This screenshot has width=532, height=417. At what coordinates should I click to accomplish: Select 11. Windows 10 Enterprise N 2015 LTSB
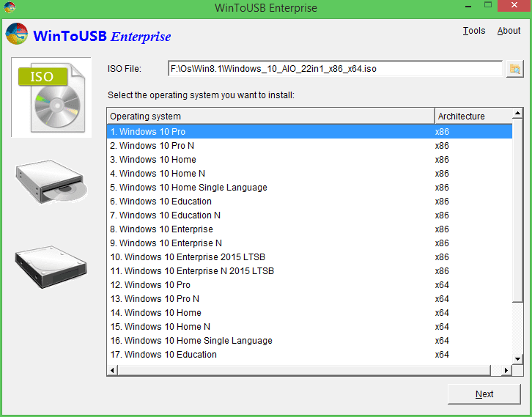(309, 270)
